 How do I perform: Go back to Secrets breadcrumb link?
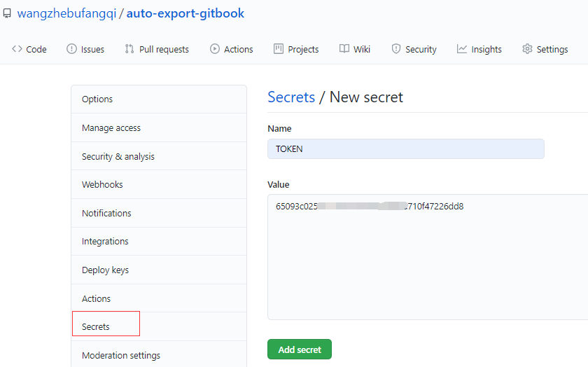(291, 97)
